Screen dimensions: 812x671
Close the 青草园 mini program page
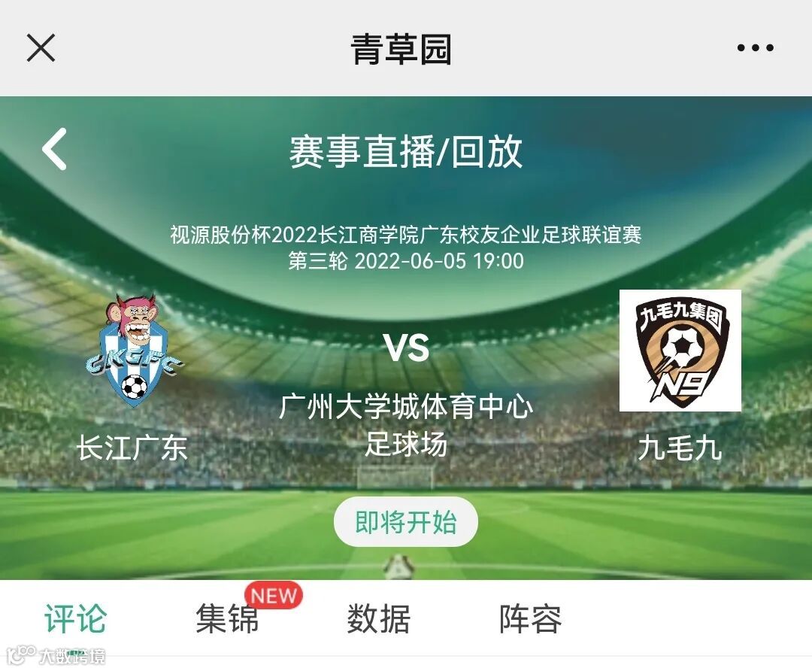[x=41, y=47]
